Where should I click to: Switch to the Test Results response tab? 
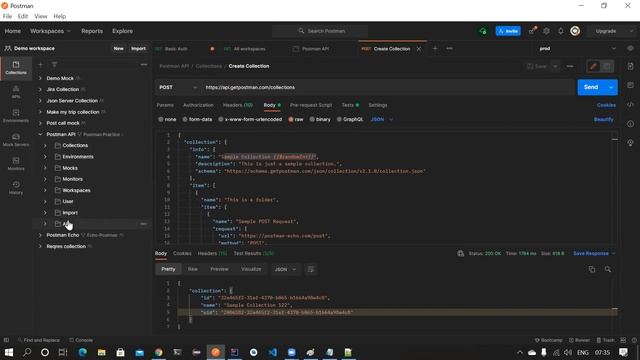[253, 253]
